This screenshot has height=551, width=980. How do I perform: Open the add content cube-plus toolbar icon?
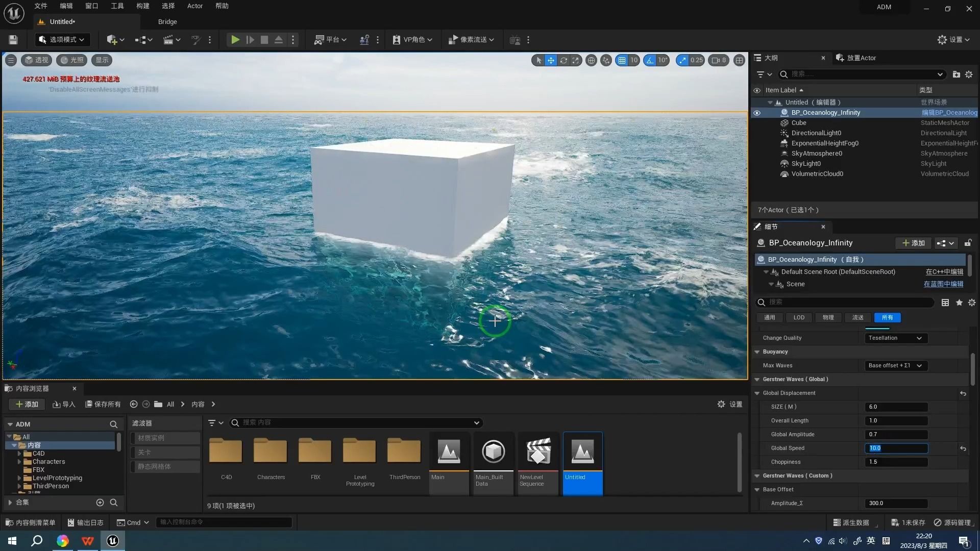pyautogui.click(x=112, y=40)
